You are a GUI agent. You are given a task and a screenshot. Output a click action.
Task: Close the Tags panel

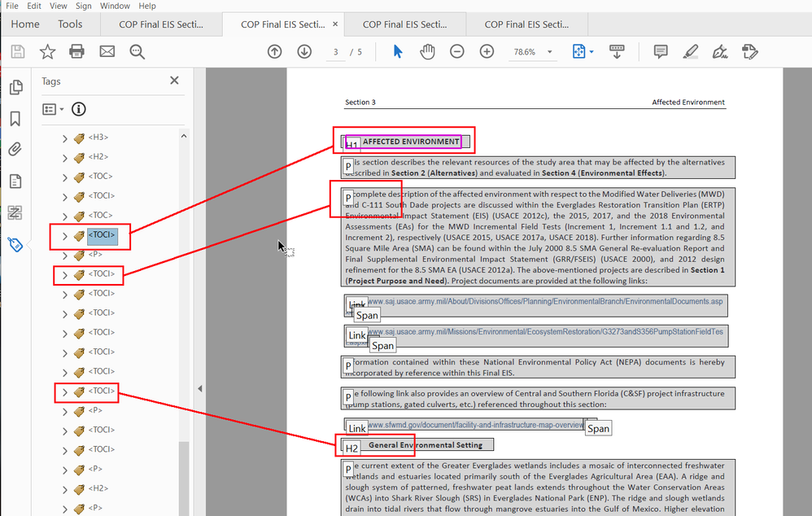pyautogui.click(x=174, y=81)
